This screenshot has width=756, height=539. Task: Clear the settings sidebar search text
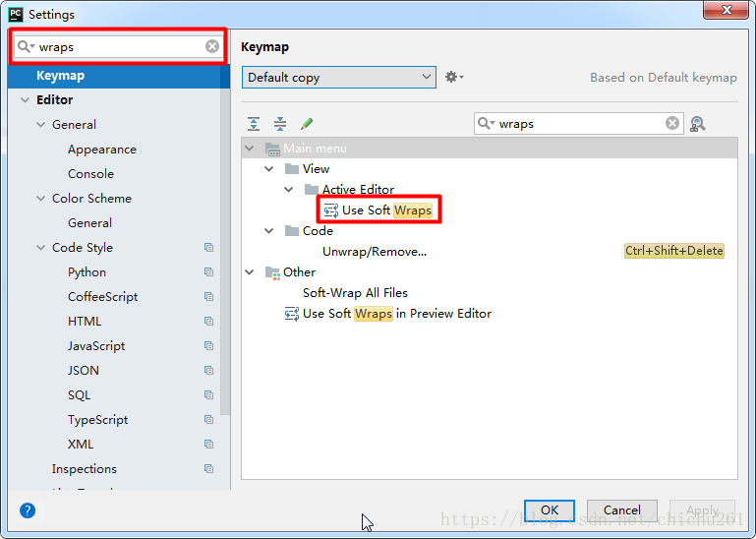[212, 46]
